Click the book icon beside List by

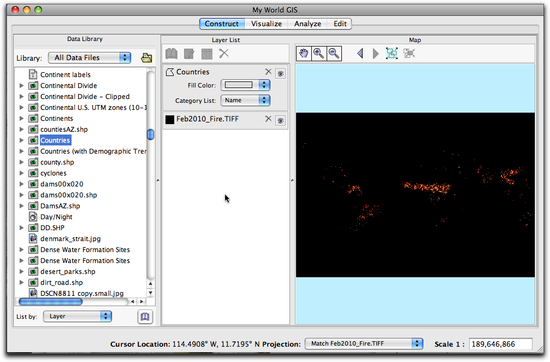145,317
